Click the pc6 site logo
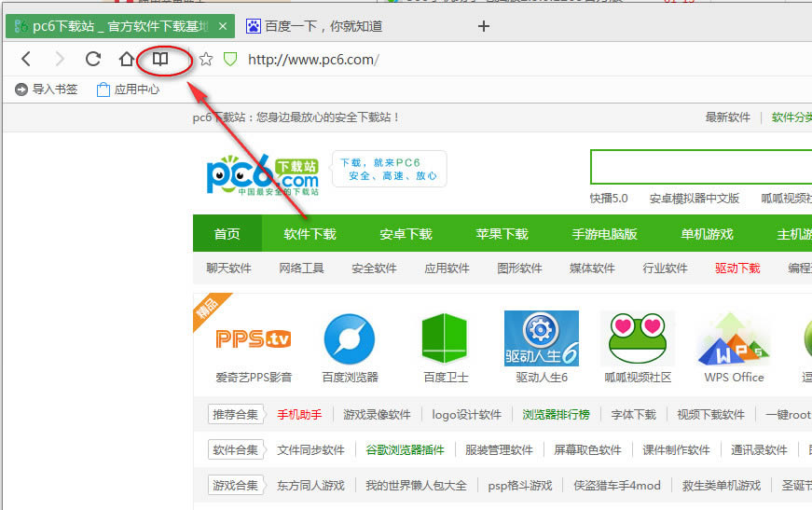 click(263, 174)
